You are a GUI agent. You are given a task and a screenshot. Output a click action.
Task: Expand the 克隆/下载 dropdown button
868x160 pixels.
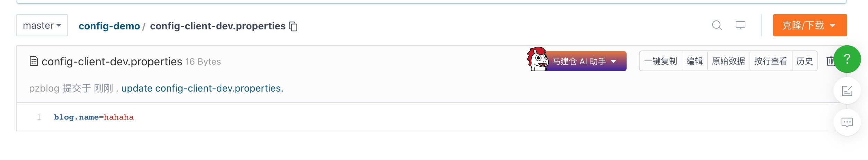point(810,25)
